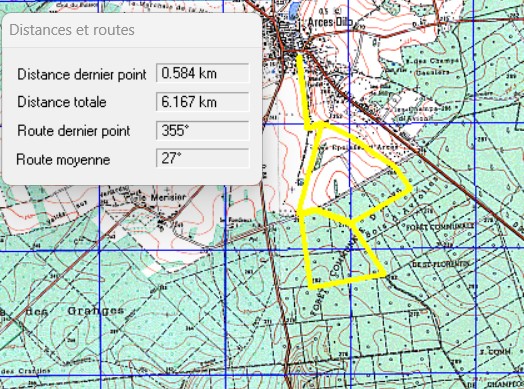This screenshot has width=524, height=389.
Task: Click the Distance dernier point label
Action: [x=82, y=74]
